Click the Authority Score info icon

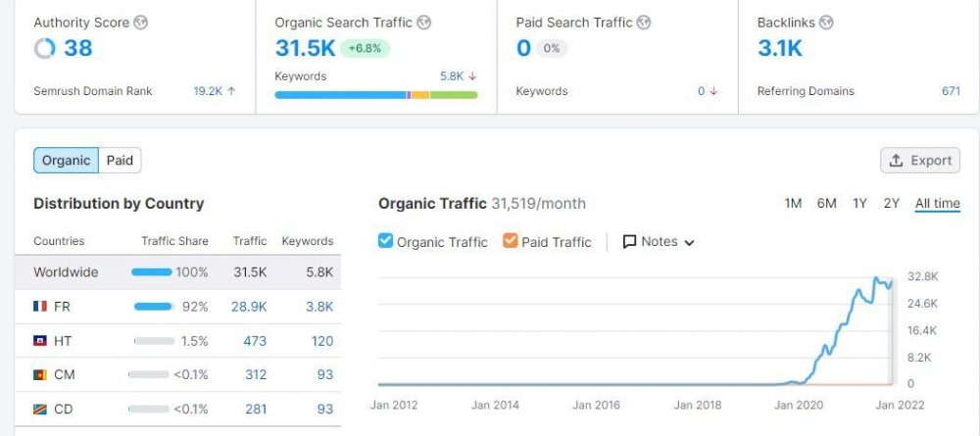point(141,23)
